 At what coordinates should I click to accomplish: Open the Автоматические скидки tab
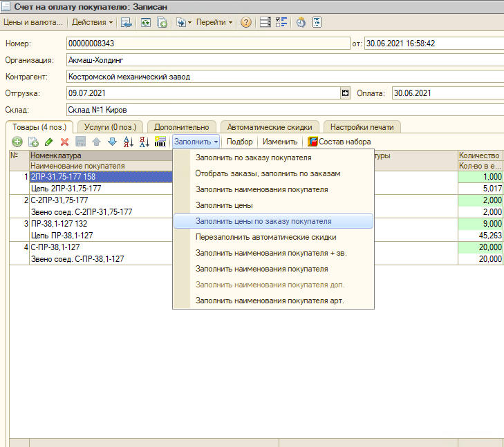point(270,127)
